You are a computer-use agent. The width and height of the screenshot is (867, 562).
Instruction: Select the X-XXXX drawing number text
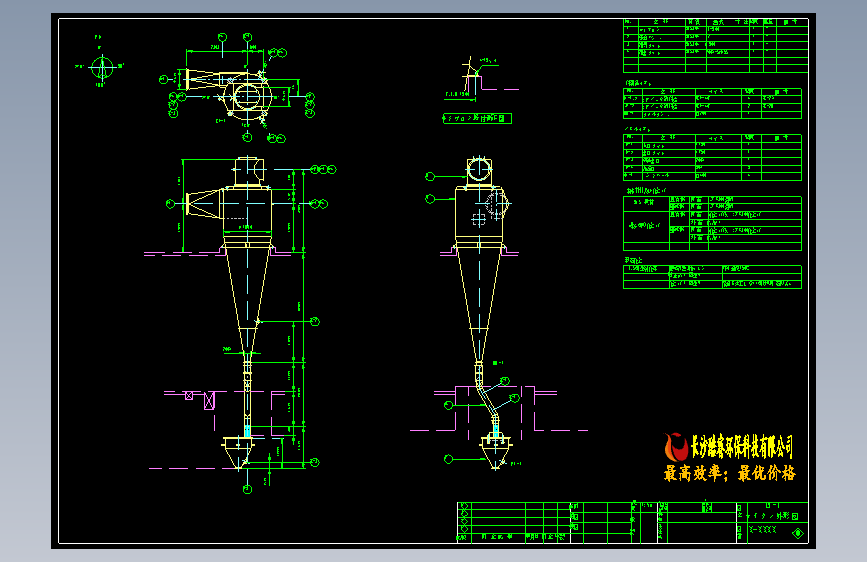[x=763, y=530]
